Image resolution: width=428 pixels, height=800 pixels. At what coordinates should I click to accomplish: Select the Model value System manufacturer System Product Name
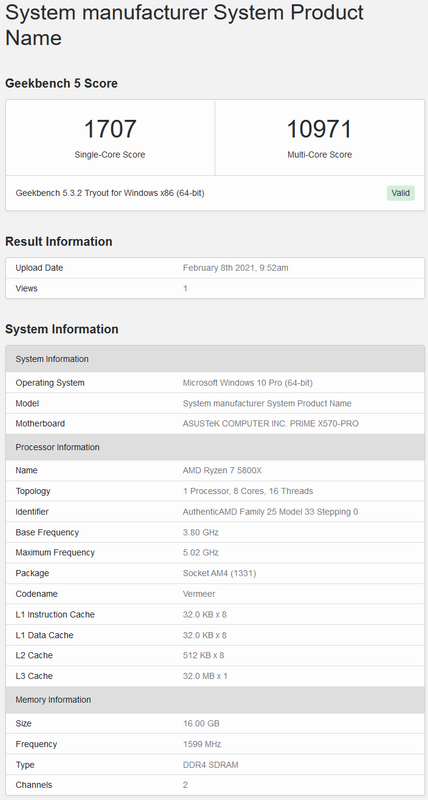[267, 403]
